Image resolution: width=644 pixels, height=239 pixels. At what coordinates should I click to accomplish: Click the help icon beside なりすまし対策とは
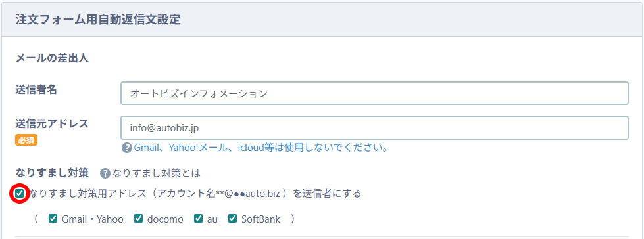[105, 173]
